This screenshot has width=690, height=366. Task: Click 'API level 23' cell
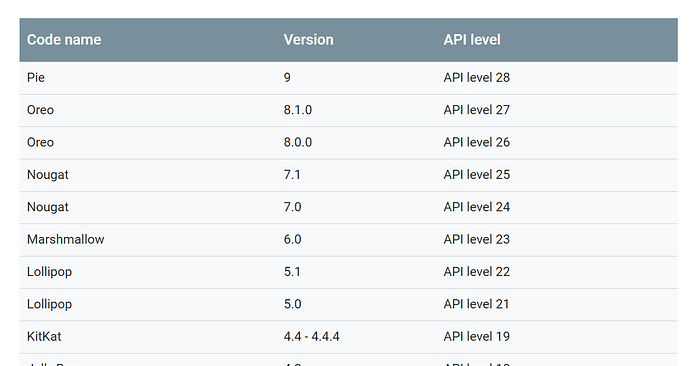pyautogui.click(x=477, y=239)
